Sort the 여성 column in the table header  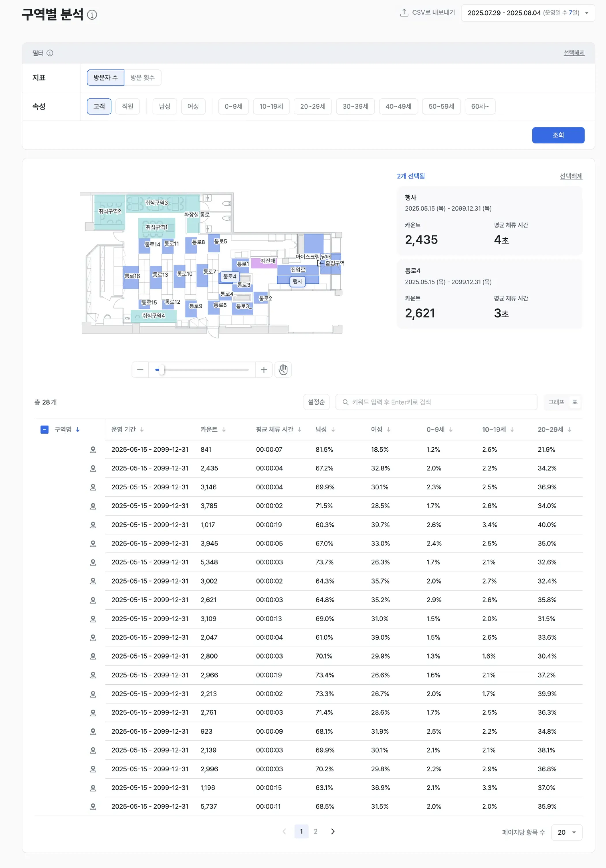tap(389, 430)
